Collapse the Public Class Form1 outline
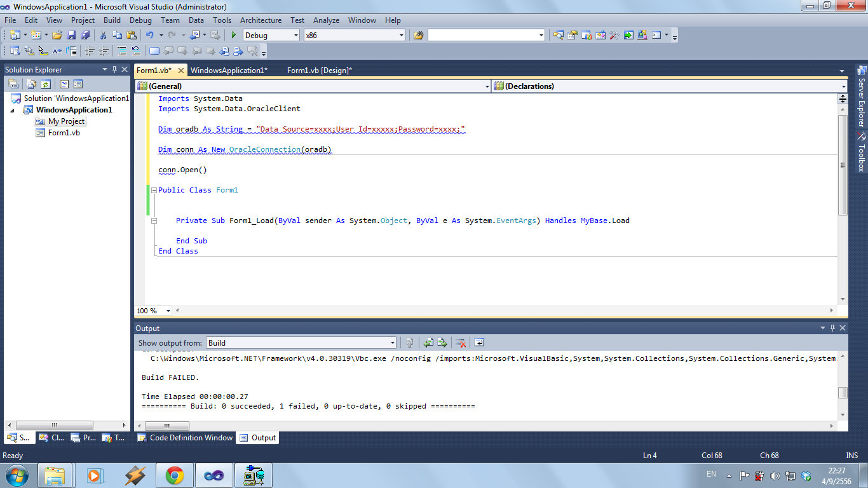The height and width of the screenshot is (488, 868). [154, 190]
